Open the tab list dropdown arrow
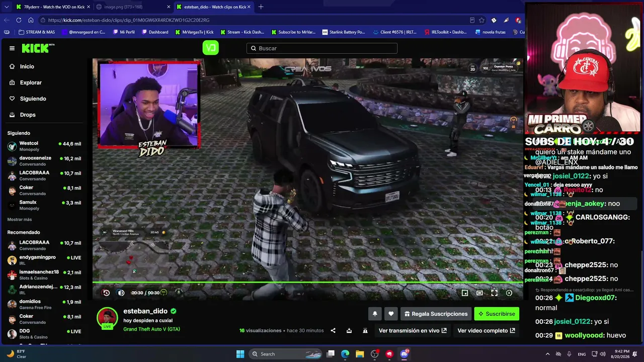644x362 pixels. [6, 7]
